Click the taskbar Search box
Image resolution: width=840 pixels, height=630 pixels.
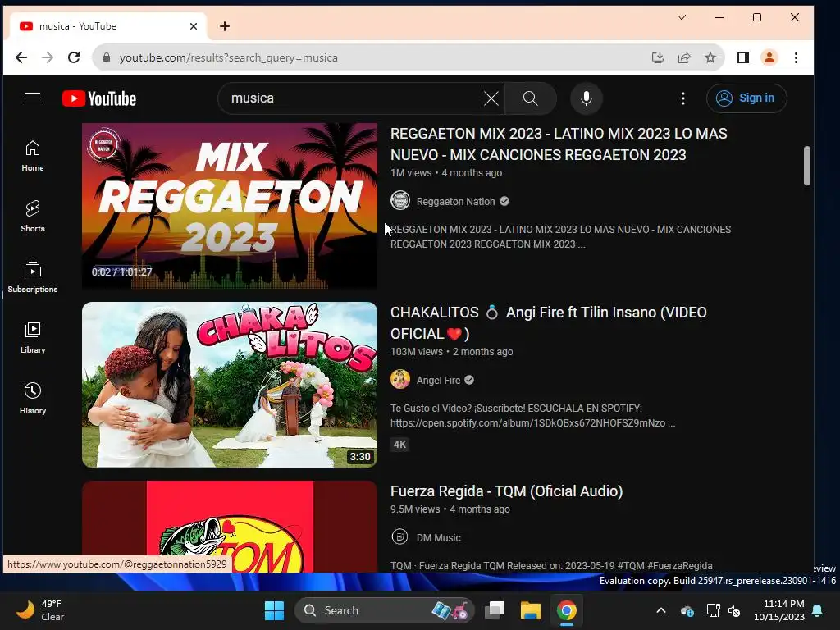click(x=384, y=610)
